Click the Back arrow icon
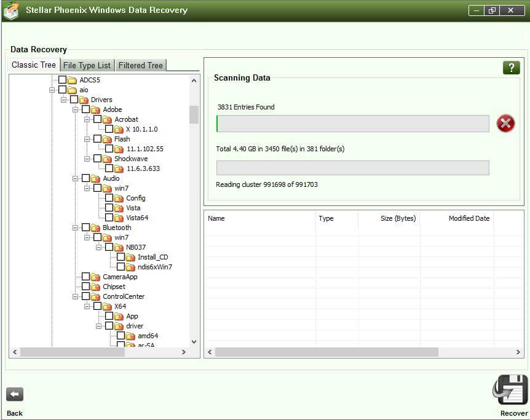530x420 pixels. coord(15,395)
